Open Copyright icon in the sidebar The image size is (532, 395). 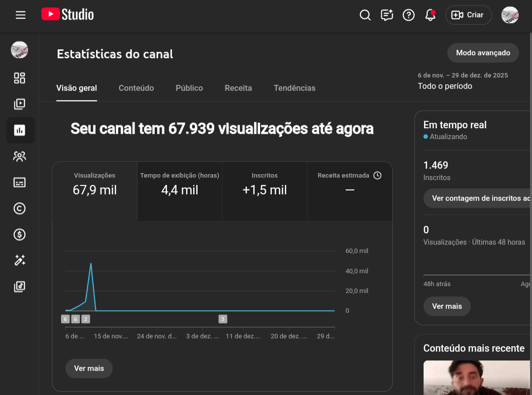click(x=20, y=209)
